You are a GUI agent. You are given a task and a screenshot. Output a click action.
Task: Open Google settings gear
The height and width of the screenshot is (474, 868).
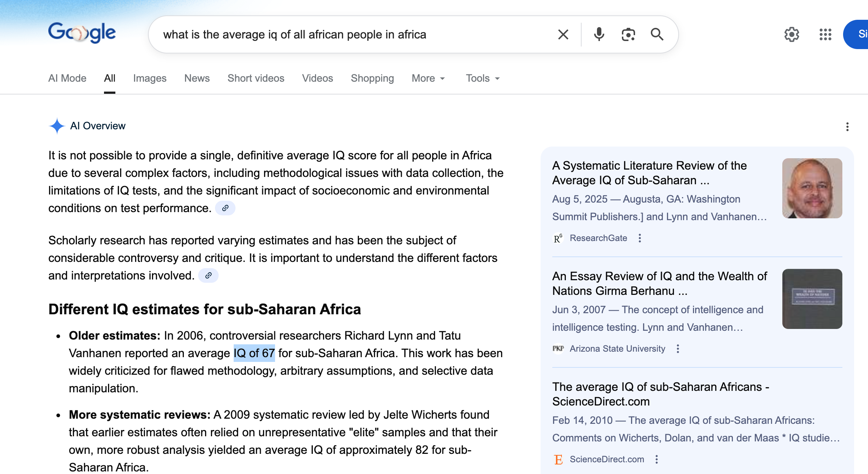pyautogui.click(x=791, y=34)
